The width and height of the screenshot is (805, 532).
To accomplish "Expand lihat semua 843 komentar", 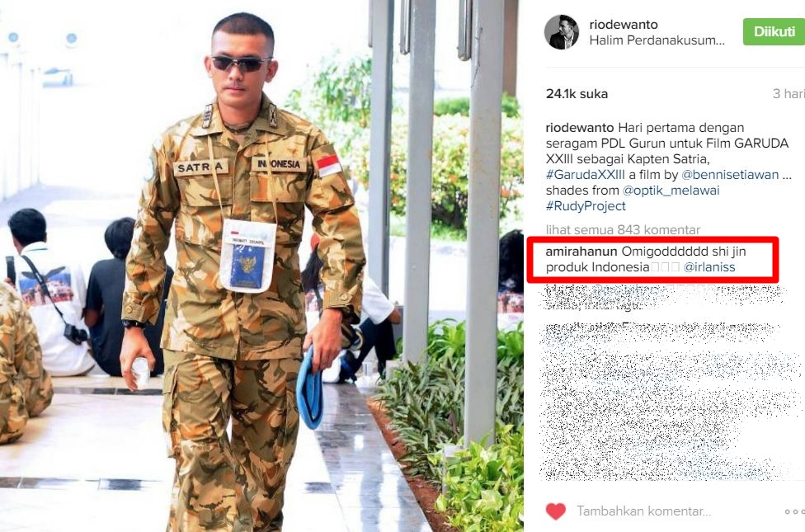I will (623, 229).
